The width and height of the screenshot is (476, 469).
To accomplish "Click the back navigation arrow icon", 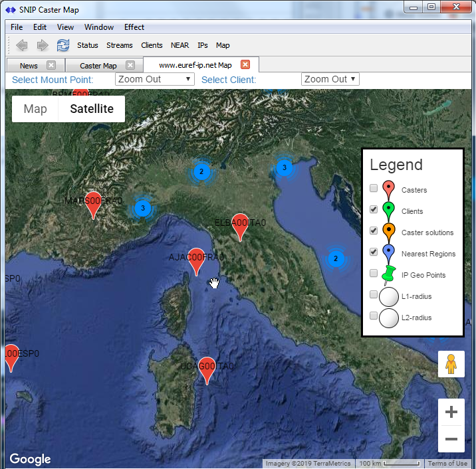I will [22, 45].
